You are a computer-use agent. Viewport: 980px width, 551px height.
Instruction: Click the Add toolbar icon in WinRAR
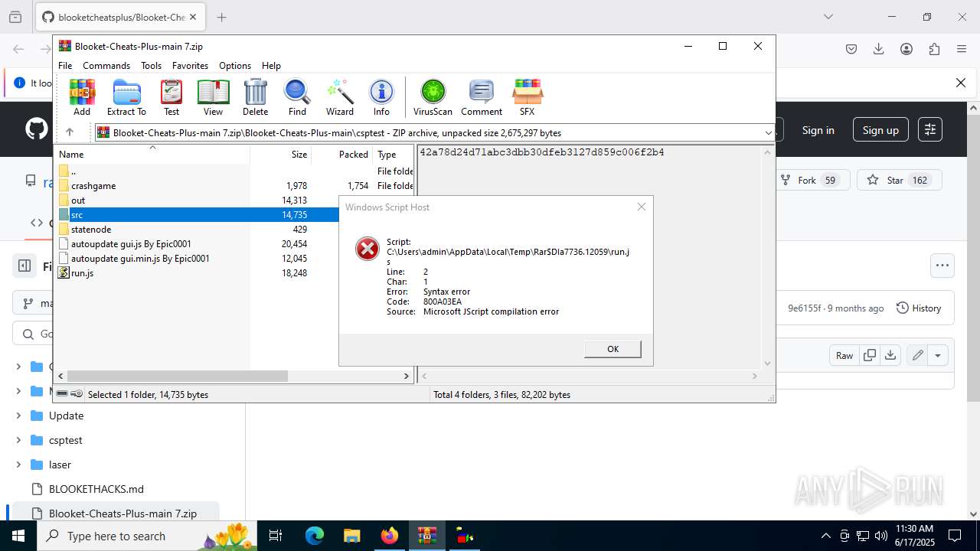point(82,97)
